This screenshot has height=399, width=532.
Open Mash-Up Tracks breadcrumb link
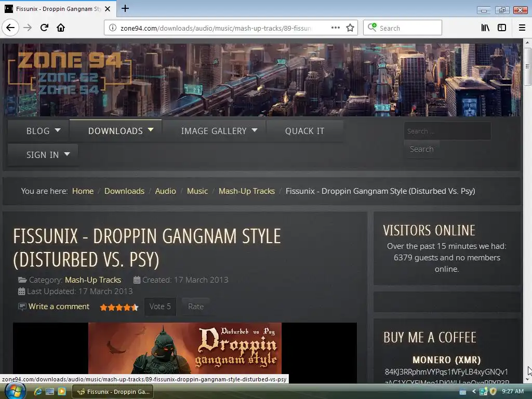pyautogui.click(x=247, y=191)
